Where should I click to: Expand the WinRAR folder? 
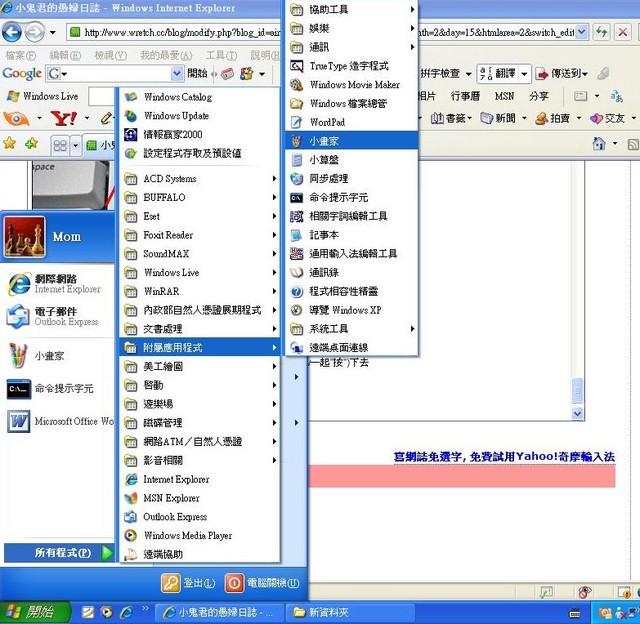pyautogui.click(x=200, y=291)
